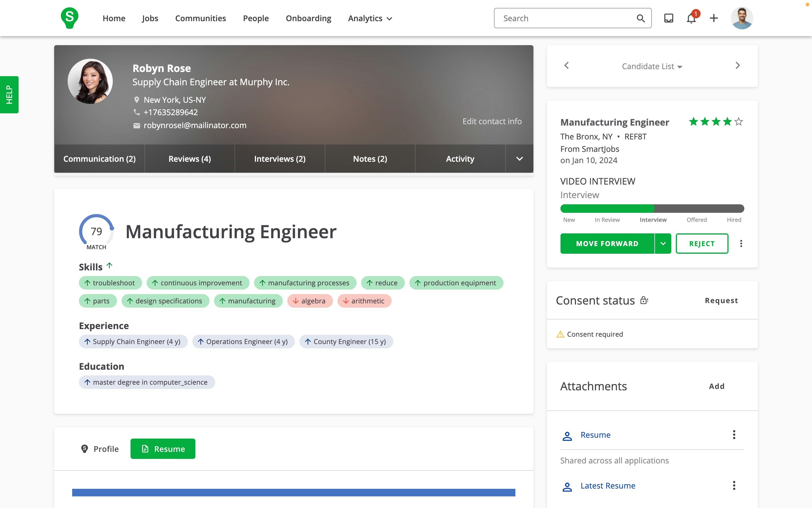Open options menu for Latest Resume
This screenshot has width=812, height=508.
[x=734, y=485]
